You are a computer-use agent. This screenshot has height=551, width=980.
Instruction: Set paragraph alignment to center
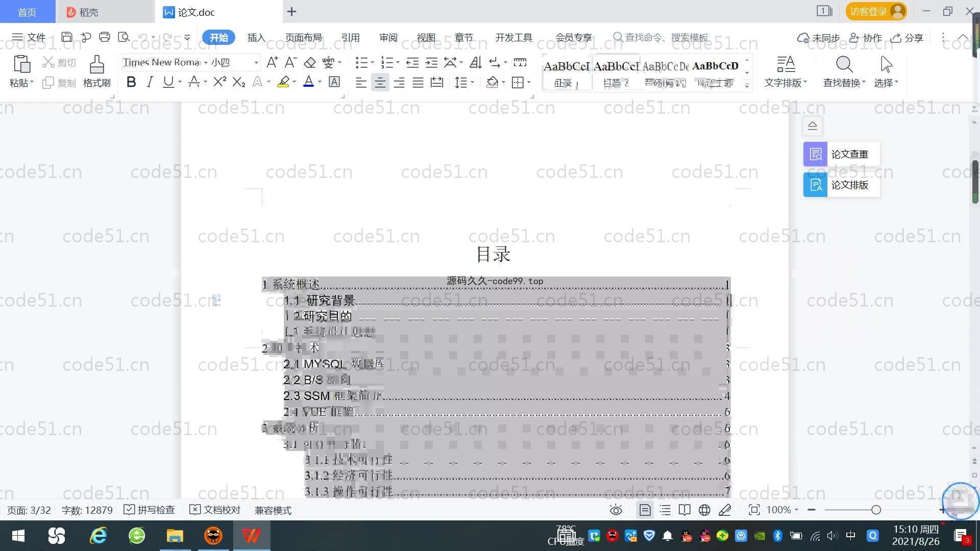(380, 82)
